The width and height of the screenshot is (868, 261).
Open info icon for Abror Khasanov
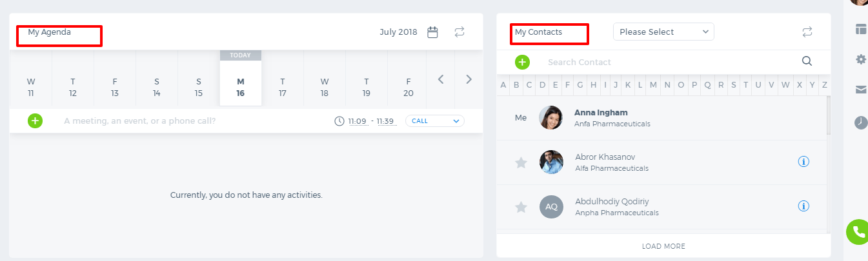tap(803, 162)
